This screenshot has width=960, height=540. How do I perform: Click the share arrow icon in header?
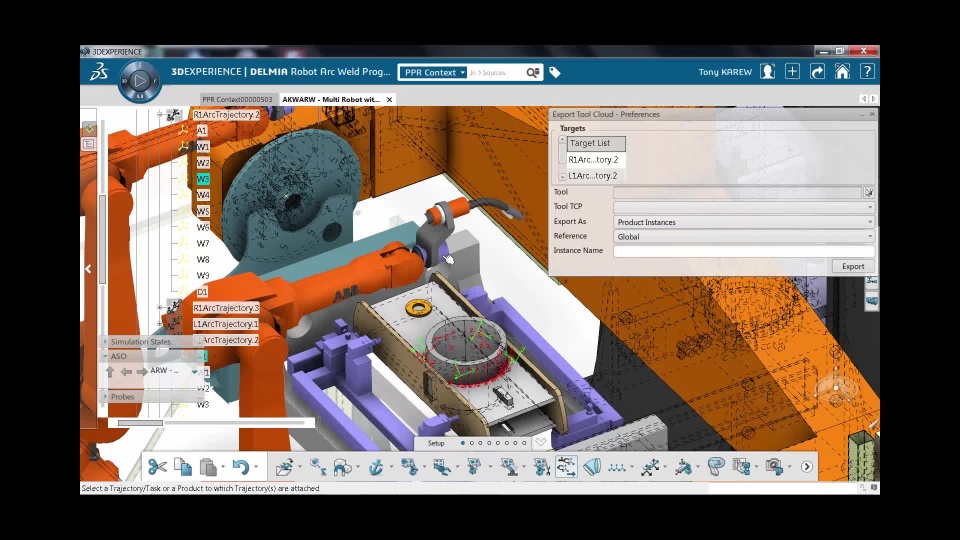click(x=817, y=72)
